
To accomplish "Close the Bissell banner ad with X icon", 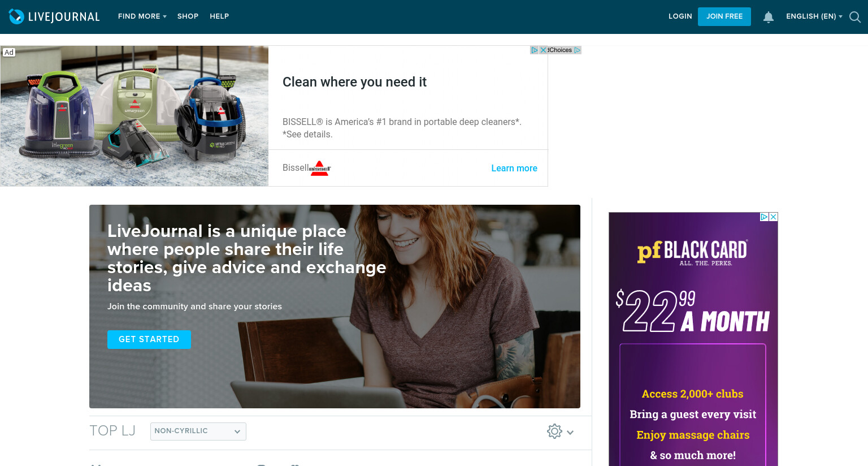I will (544, 50).
